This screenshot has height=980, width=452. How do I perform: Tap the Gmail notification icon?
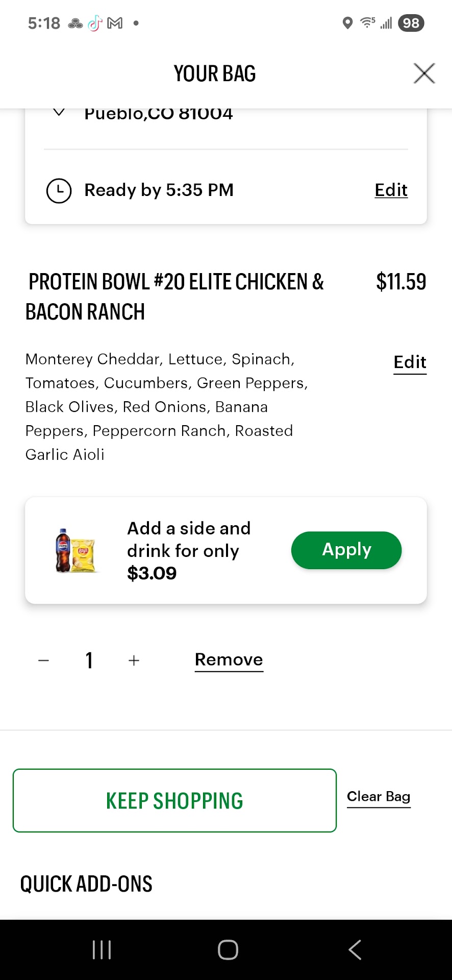pyautogui.click(x=115, y=23)
